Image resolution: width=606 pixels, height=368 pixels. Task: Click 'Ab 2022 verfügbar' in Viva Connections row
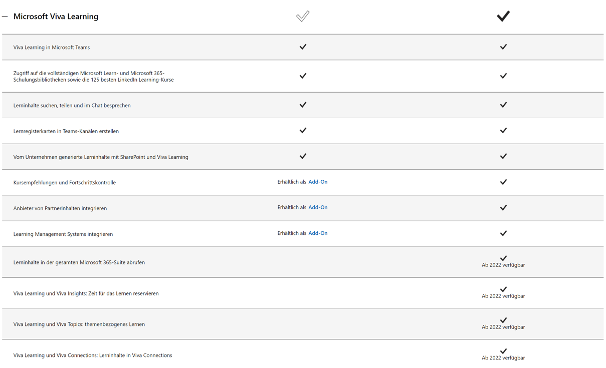point(503,358)
